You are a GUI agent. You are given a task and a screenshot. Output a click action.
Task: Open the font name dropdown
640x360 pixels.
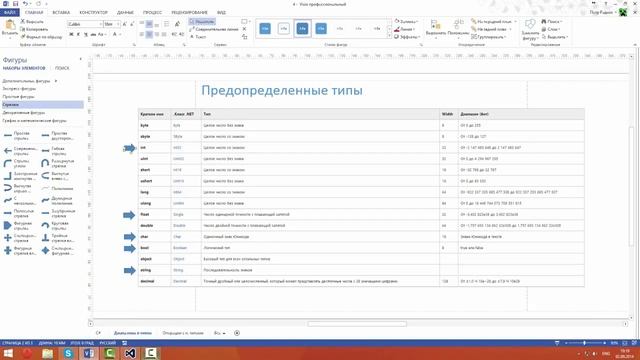(x=100, y=24)
